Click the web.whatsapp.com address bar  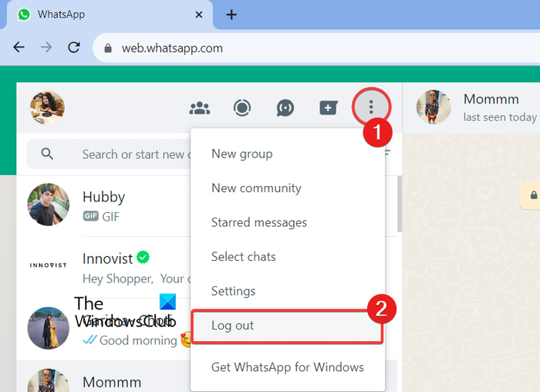click(317, 48)
